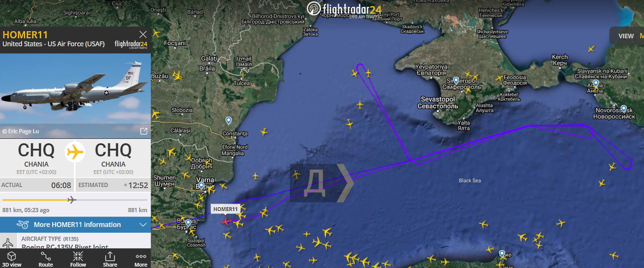Select Anapa airport pin
This screenshot has height=268, width=644.
pyautogui.click(x=596, y=84)
